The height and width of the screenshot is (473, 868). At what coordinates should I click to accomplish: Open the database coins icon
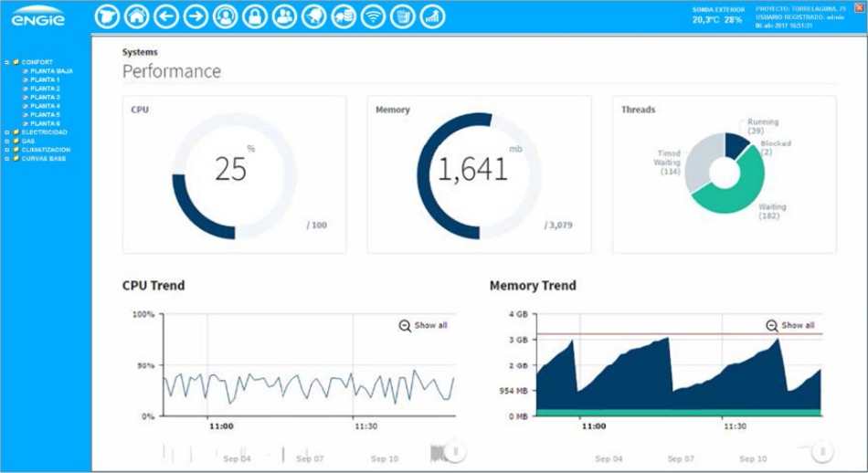(344, 16)
